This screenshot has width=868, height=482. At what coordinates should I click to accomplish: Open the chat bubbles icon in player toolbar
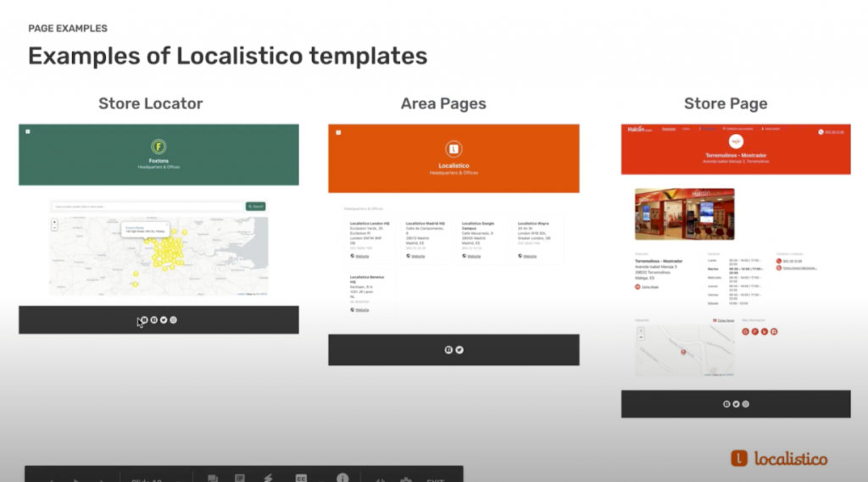(x=213, y=479)
